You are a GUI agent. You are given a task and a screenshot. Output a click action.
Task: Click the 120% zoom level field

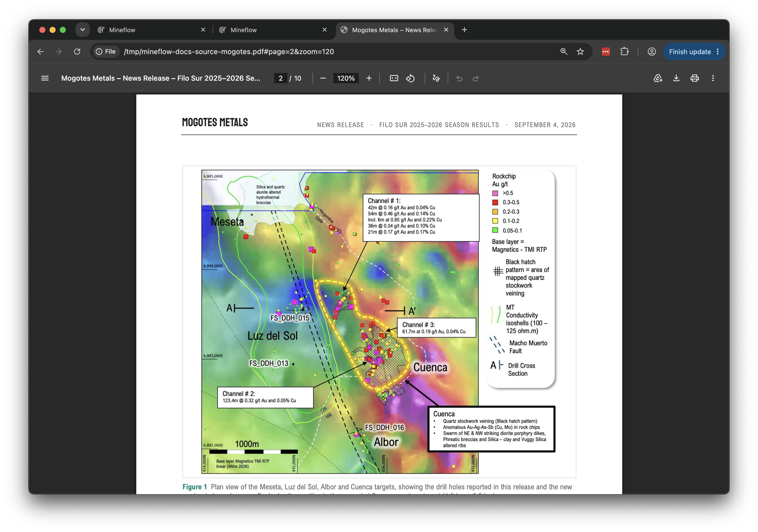[x=346, y=78]
